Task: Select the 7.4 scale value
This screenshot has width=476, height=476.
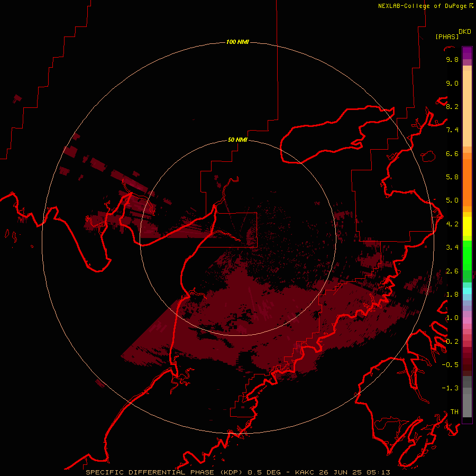Action: [x=452, y=130]
